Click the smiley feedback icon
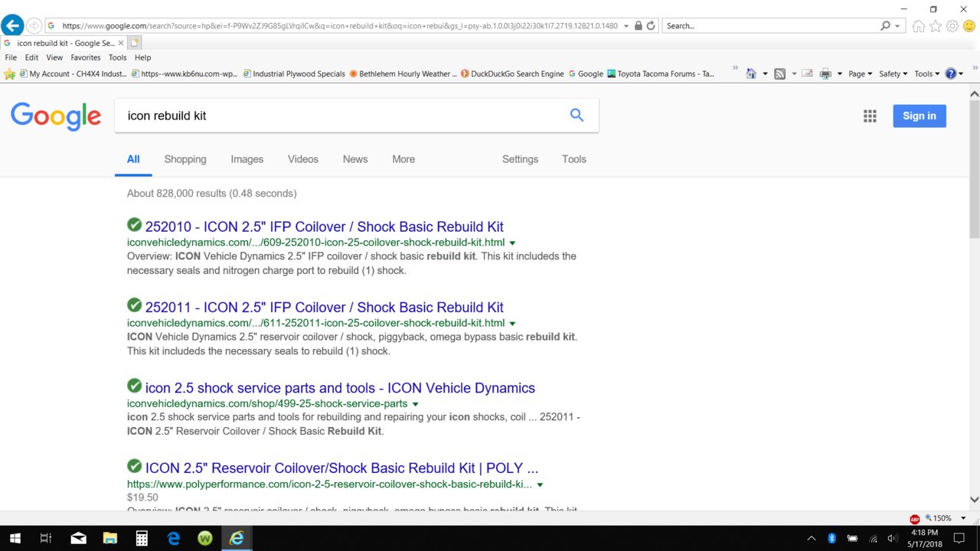980x551 pixels. 969,26
